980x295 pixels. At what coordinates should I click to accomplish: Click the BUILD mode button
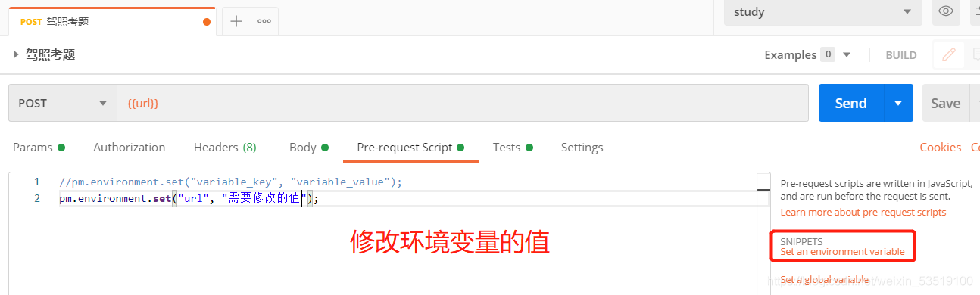[901, 55]
